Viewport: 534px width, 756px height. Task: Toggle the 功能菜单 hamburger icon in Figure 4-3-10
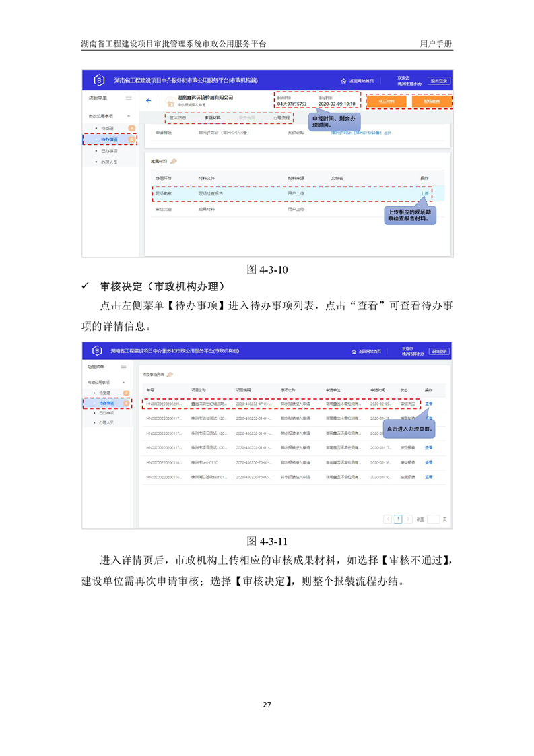129,98
